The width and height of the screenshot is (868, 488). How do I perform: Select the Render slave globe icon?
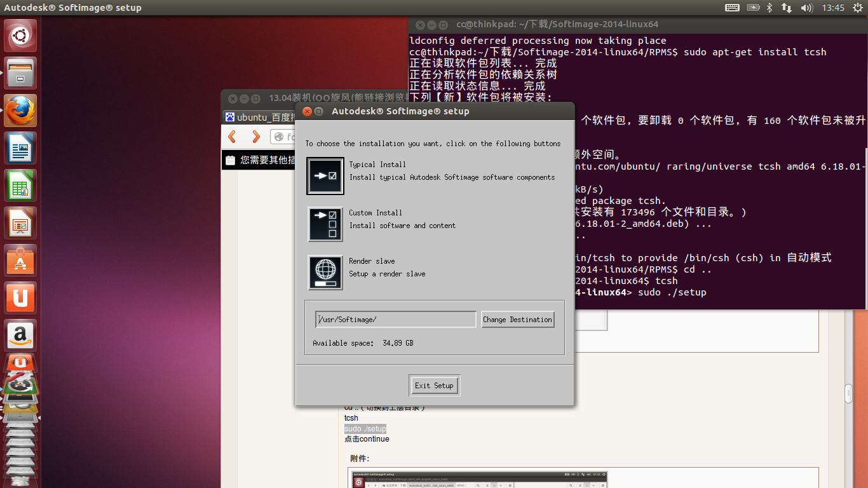(325, 273)
